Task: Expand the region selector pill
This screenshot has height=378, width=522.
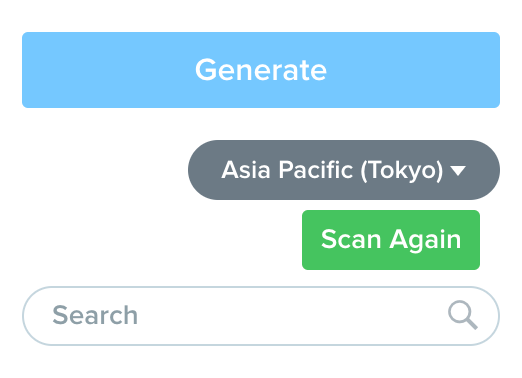Action: (x=344, y=170)
